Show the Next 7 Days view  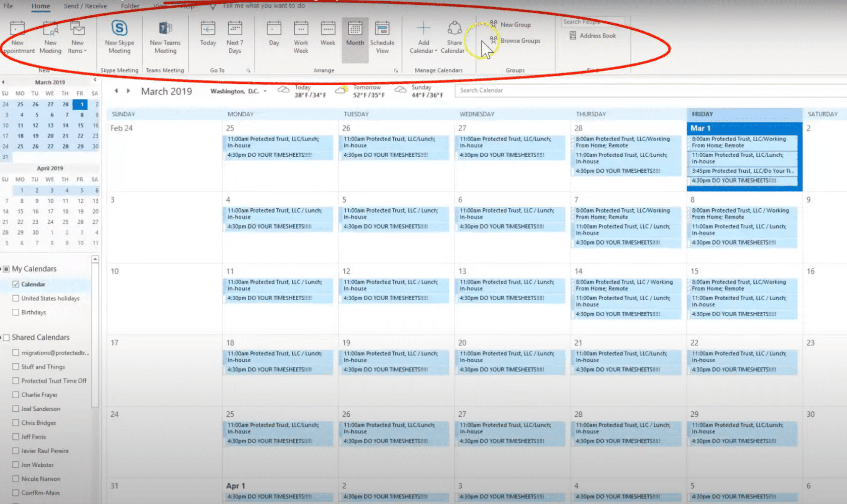pos(235,38)
